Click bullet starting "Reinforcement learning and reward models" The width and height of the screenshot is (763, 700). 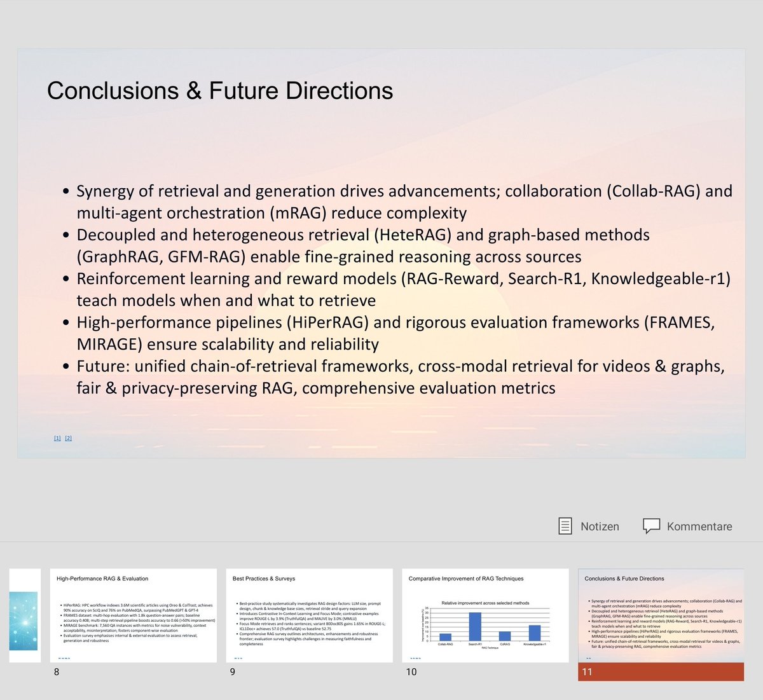coord(397,290)
